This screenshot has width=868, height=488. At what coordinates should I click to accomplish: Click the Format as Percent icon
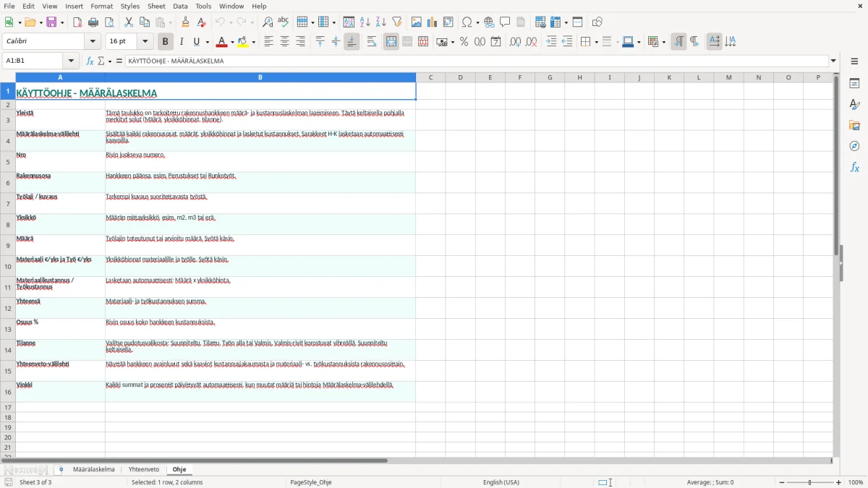[x=464, y=42]
